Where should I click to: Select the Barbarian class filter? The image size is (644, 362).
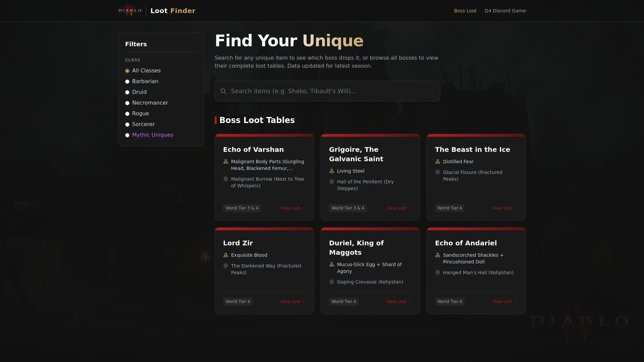tap(127, 81)
